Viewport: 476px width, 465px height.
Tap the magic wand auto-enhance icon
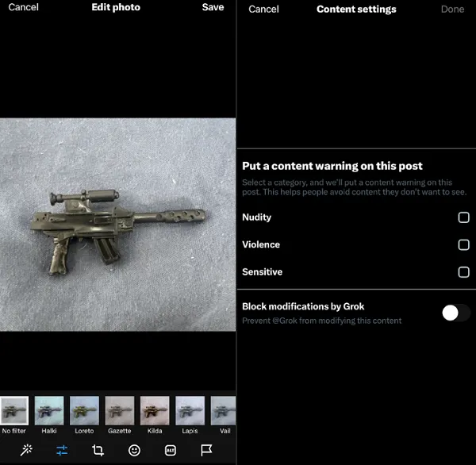point(26,450)
